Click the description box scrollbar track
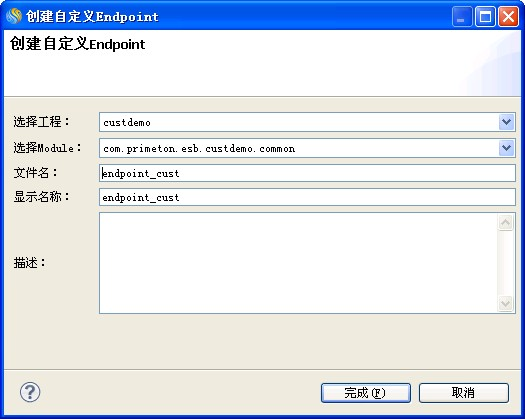 (505, 263)
